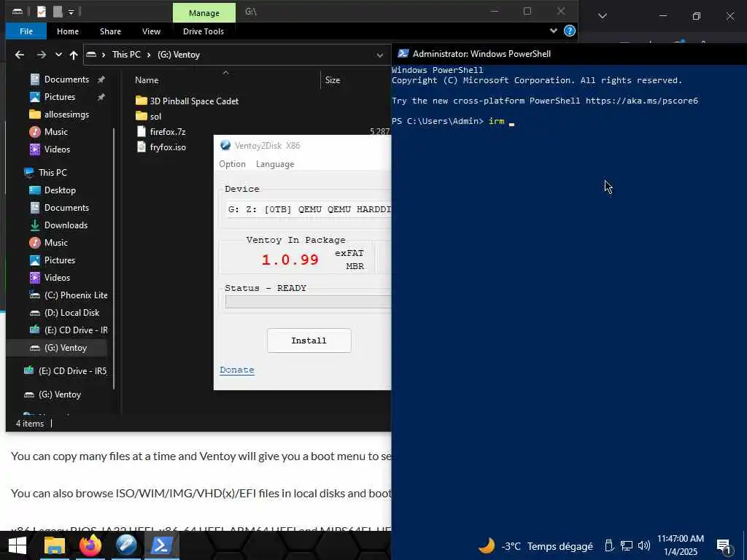Open pinned Documents in Quick access
Screen dimensions: 747x560
click(x=66, y=79)
